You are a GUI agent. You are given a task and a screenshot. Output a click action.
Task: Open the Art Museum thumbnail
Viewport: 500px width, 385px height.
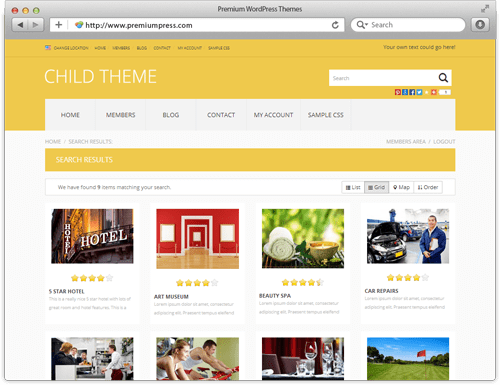click(x=197, y=239)
